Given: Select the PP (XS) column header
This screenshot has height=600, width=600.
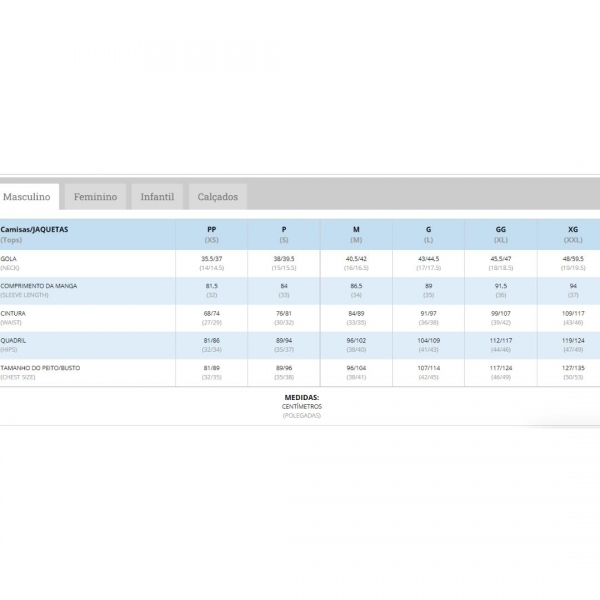Looking at the screenshot, I should click(x=212, y=234).
